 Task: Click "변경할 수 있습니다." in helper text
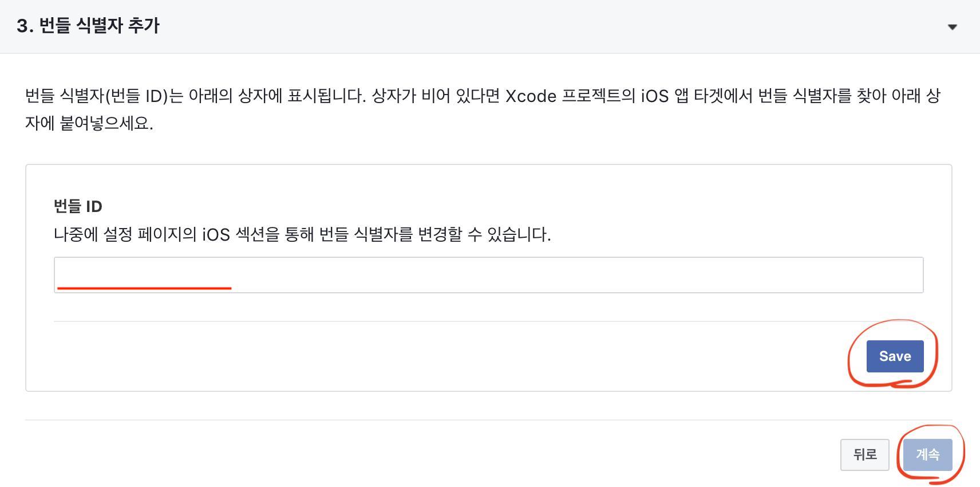click(x=484, y=234)
